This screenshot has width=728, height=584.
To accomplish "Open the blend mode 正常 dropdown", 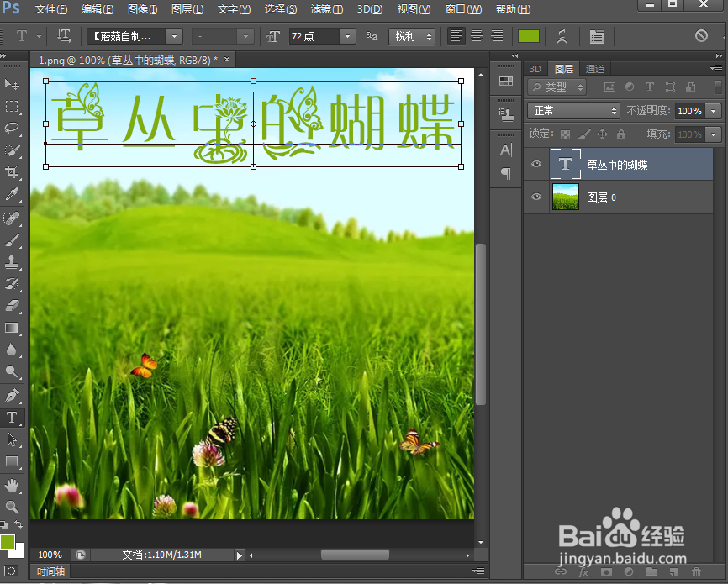I will point(573,110).
